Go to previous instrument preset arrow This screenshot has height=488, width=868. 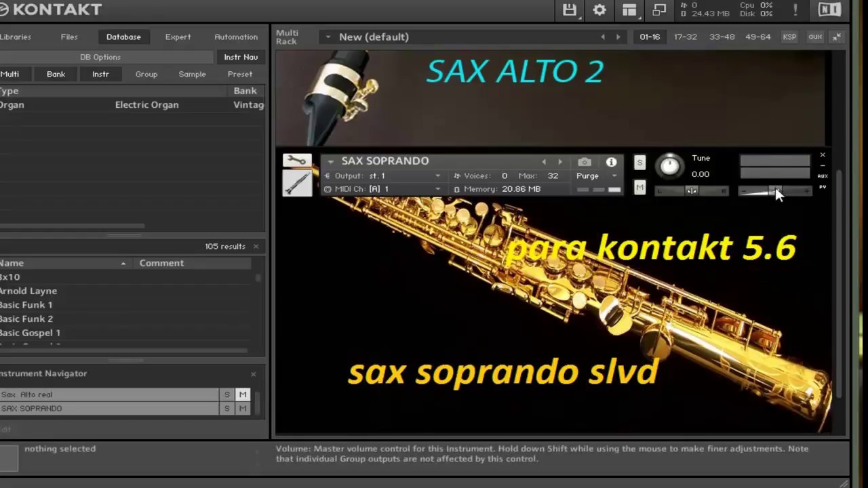543,162
